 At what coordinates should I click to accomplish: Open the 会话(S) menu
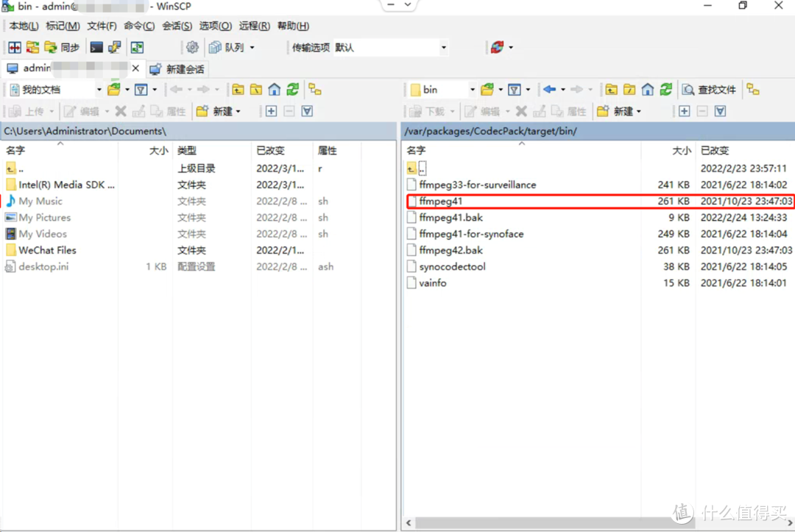coord(177,26)
